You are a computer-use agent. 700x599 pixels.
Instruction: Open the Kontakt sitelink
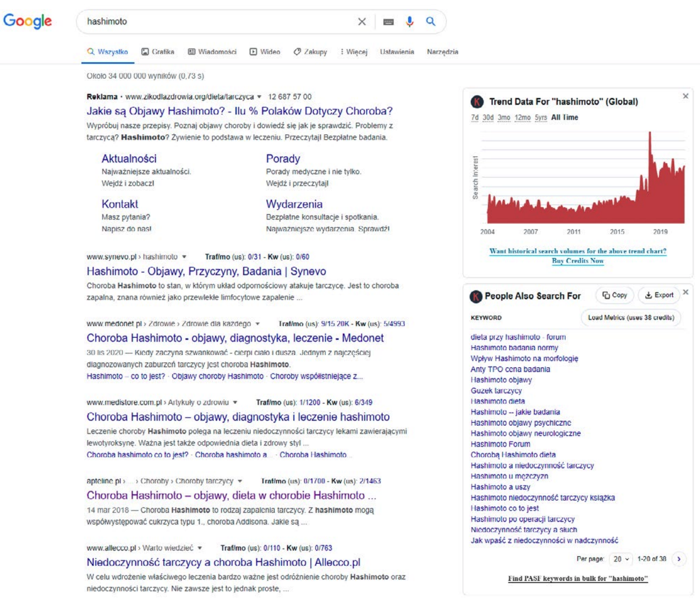tap(120, 204)
